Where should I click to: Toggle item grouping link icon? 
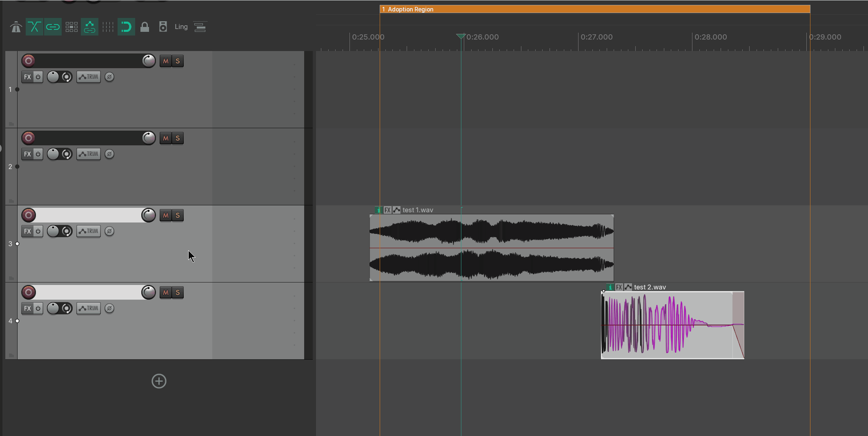[53, 27]
